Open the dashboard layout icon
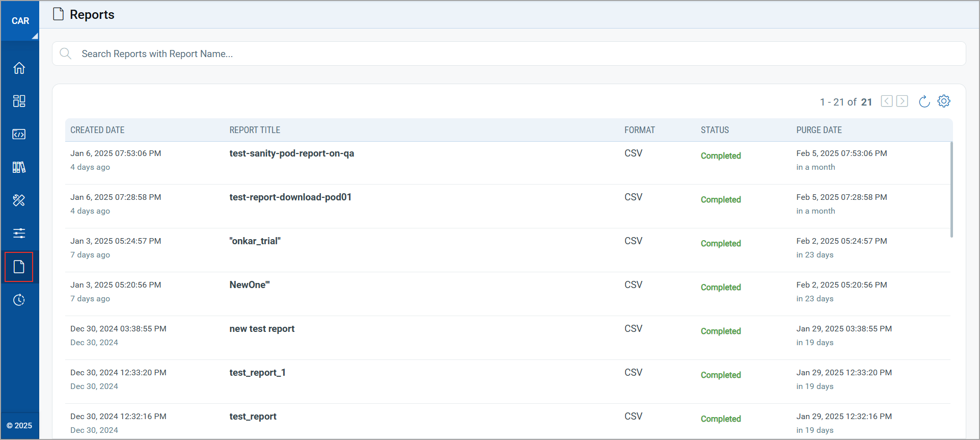 pos(19,101)
